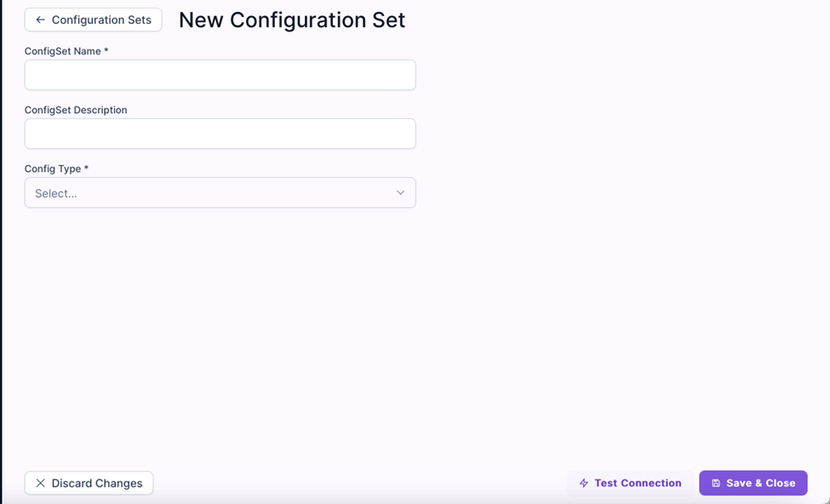This screenshot has width=830, height=504.
Task: Click the ConfigSet Description label
Action: [x=76, y=110]
